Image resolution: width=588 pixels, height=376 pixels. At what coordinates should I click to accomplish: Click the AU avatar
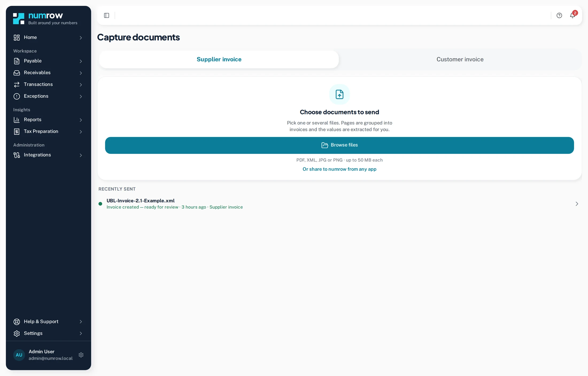tap(19, 355)
